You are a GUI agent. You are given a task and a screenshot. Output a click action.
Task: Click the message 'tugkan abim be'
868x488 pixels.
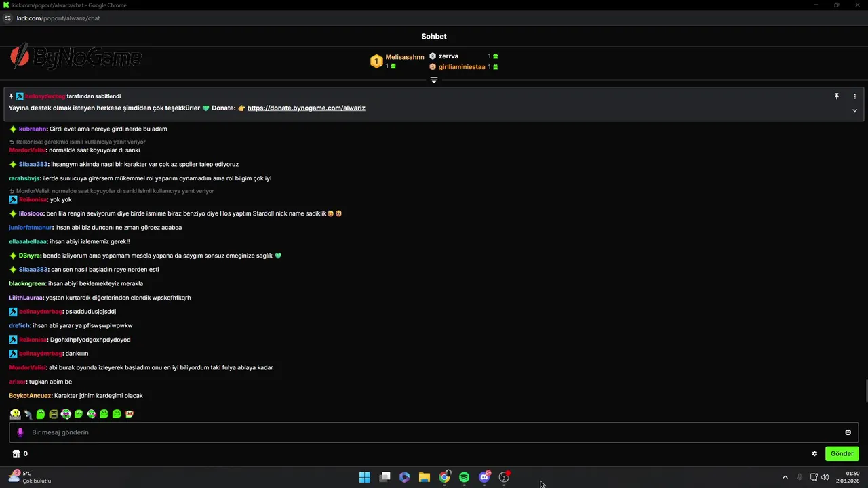[50, 382]
